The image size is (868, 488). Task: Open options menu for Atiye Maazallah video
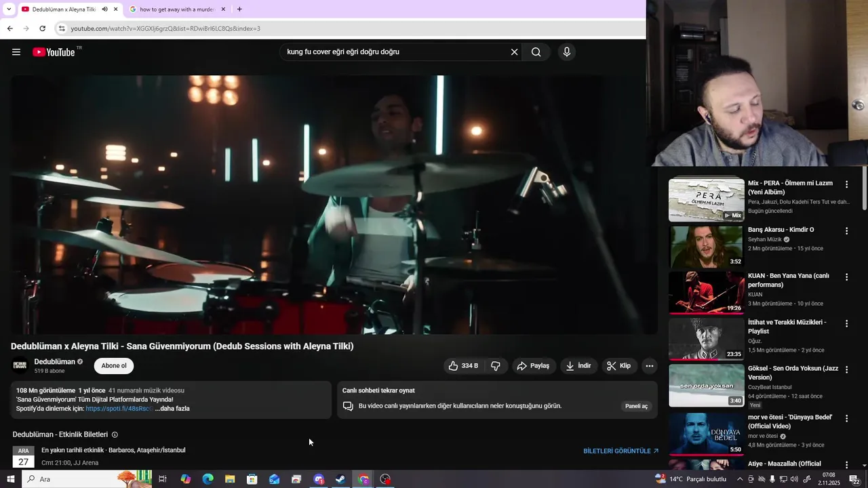(x=846, y=464)
